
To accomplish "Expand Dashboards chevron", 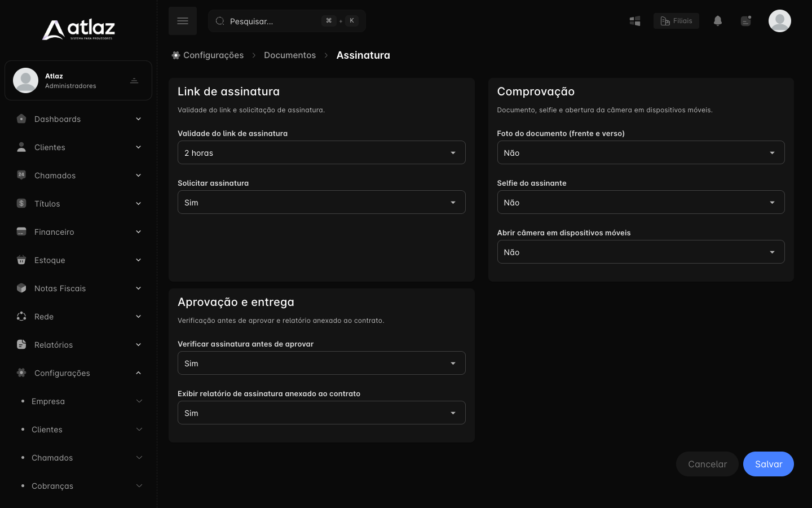I will (138, 119).
